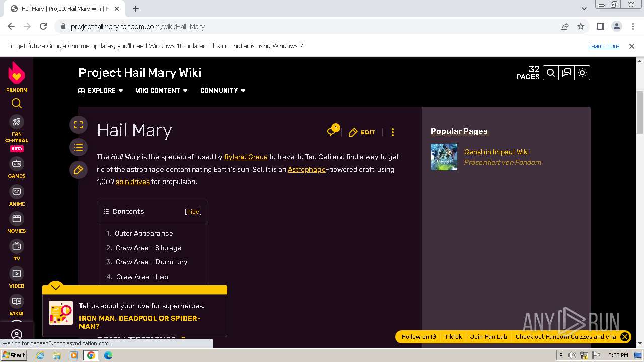The image size is (644, 362).
Task: Jump to Outer Appearance in the contents
Action: pyautogui.click(x=144, y=233)
